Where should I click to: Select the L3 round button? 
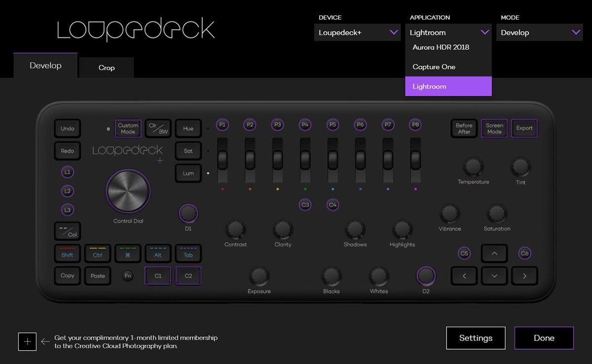click(x=68, y=210)
